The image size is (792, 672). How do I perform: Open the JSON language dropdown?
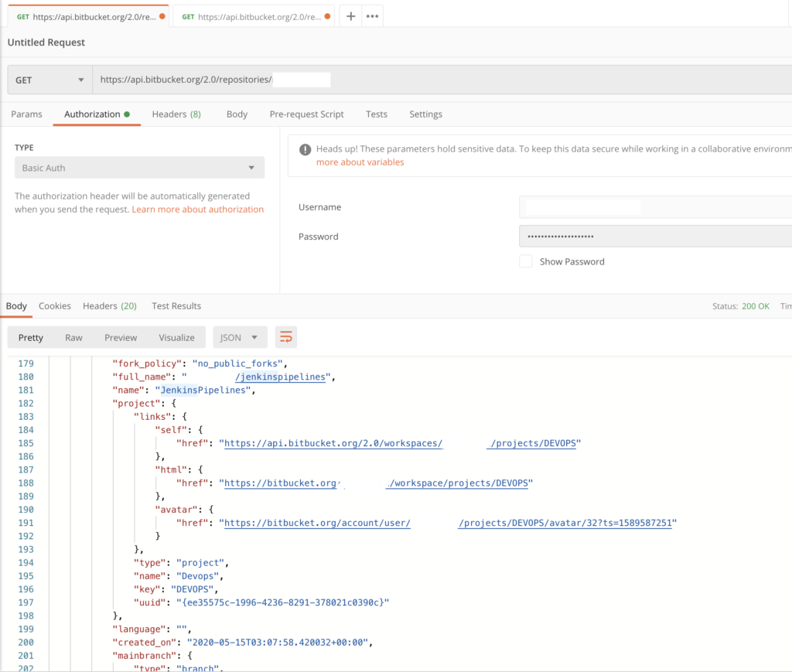240,337
